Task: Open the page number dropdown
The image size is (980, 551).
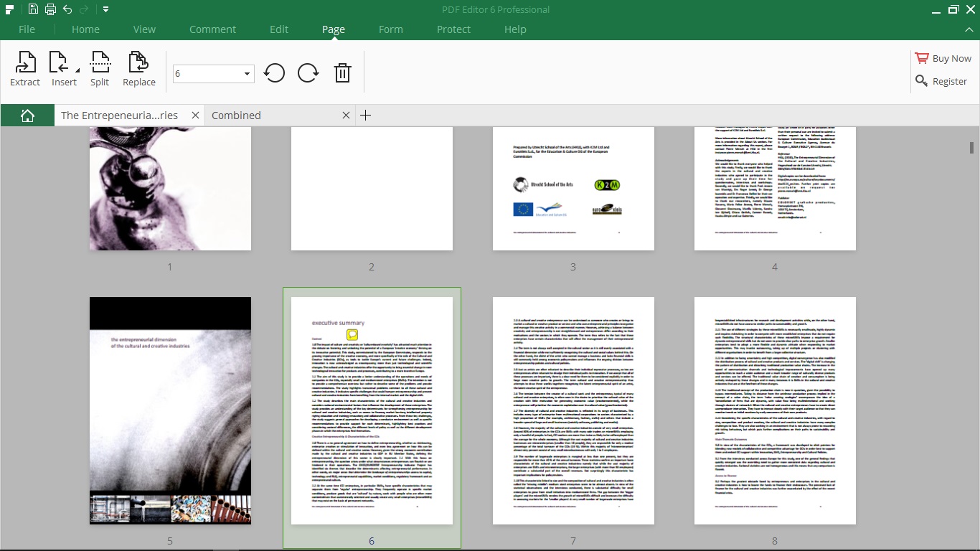Action: (245, 73)
